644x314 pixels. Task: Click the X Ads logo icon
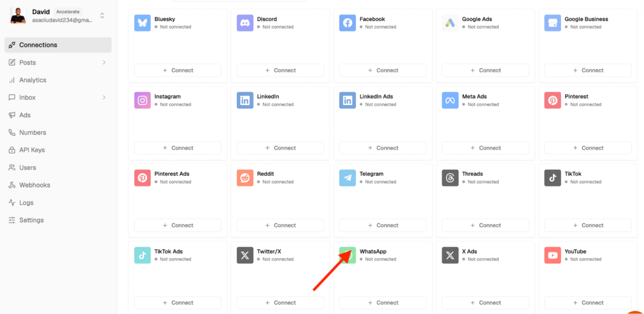[x=450, y=255]
